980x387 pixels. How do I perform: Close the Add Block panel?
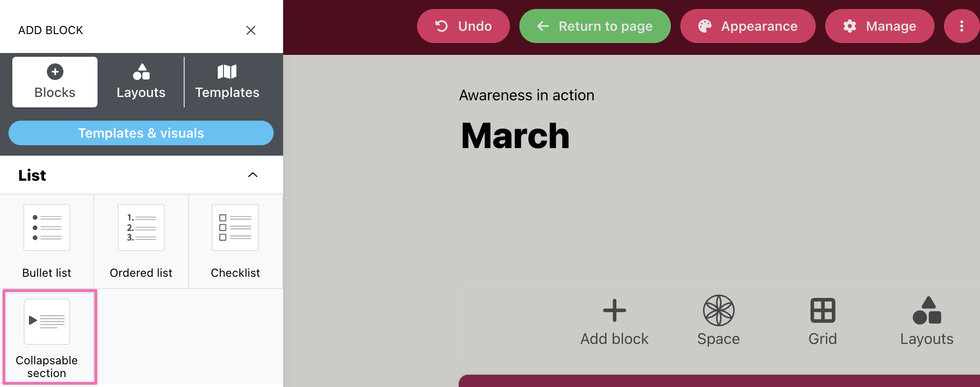click(251, 30)
